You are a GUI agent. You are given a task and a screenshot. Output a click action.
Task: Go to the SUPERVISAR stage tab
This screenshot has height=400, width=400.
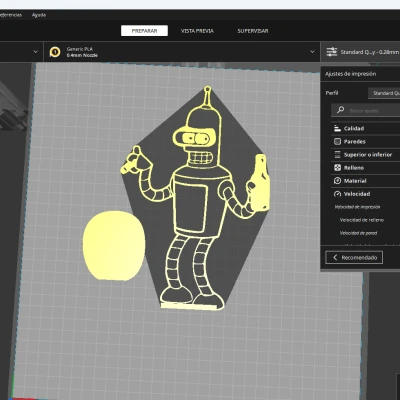(x=253, y=31)
